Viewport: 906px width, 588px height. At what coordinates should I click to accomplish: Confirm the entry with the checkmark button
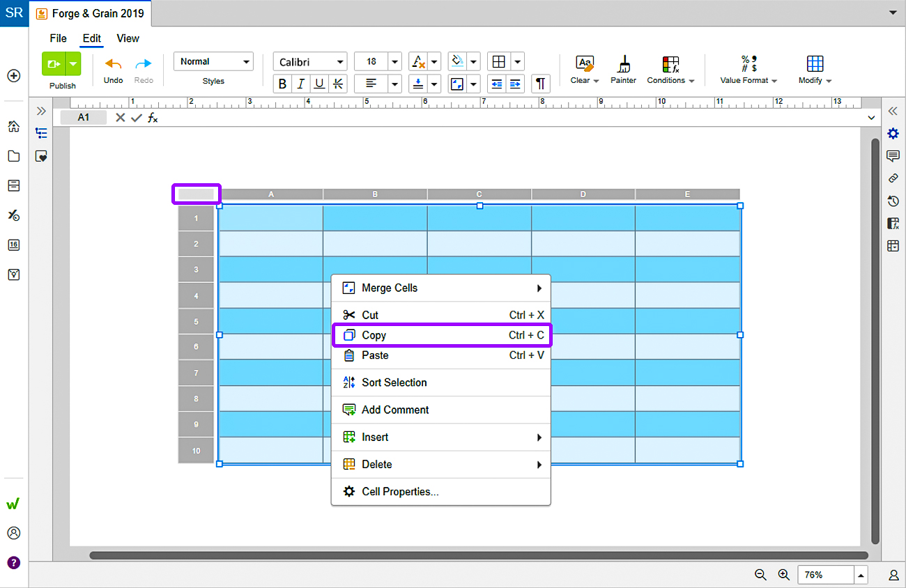(x=135, y=118)
